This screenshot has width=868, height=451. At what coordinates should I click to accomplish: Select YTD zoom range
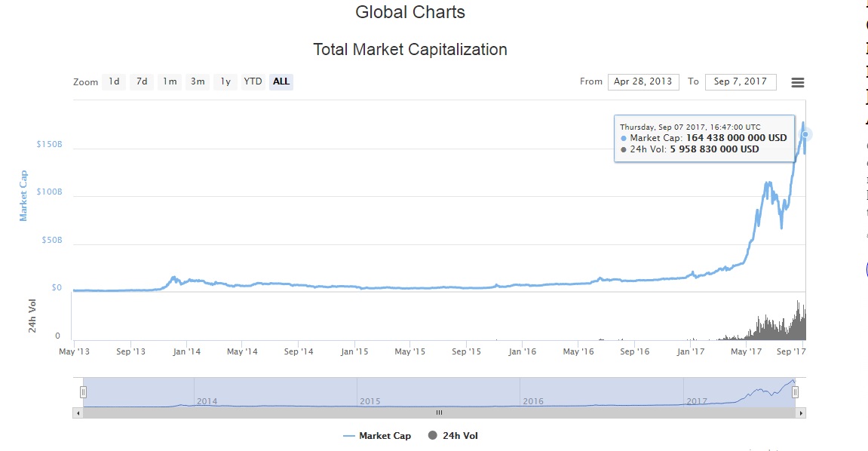tap(253, 81)
